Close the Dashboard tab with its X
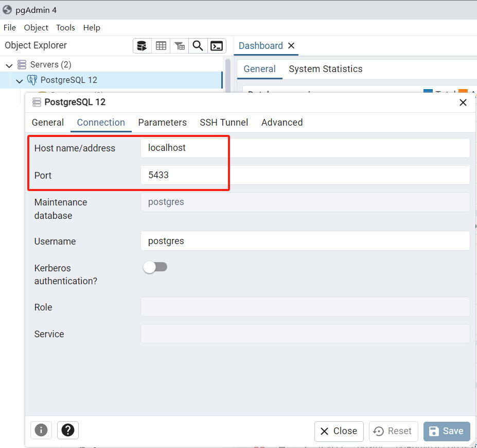This screenshot has width=477, height=448. click(291, 46)
